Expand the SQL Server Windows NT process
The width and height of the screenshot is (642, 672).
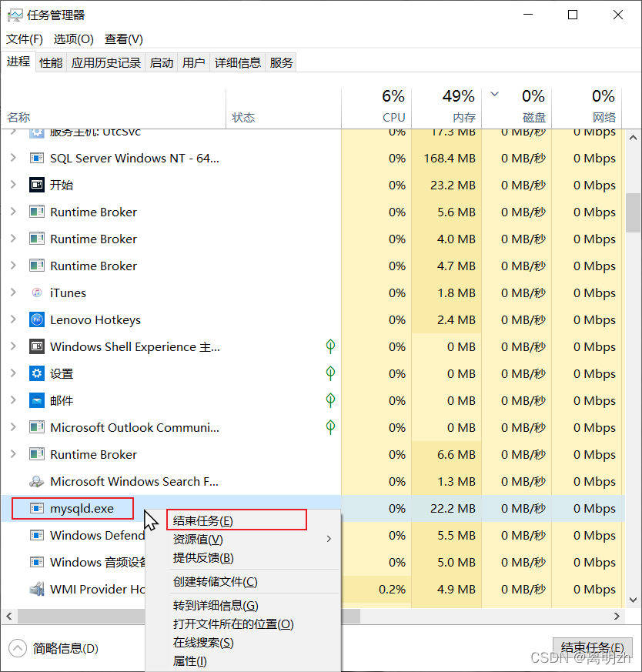(x=13, y=158)
